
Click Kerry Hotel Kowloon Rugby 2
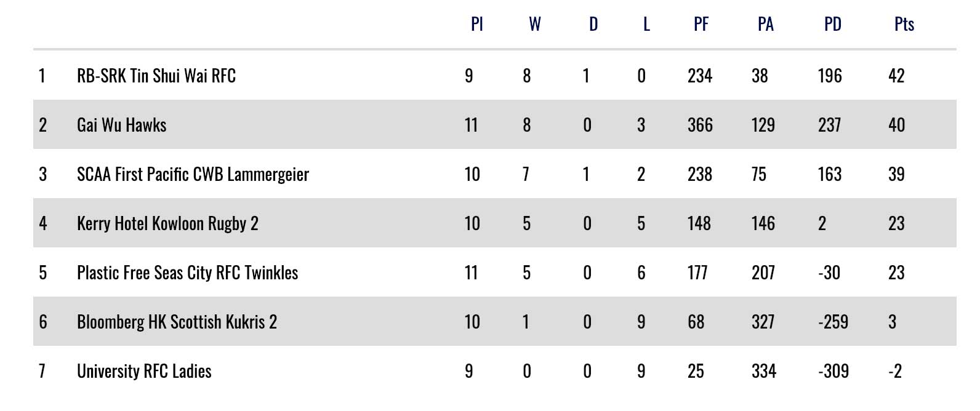[167, 223]
